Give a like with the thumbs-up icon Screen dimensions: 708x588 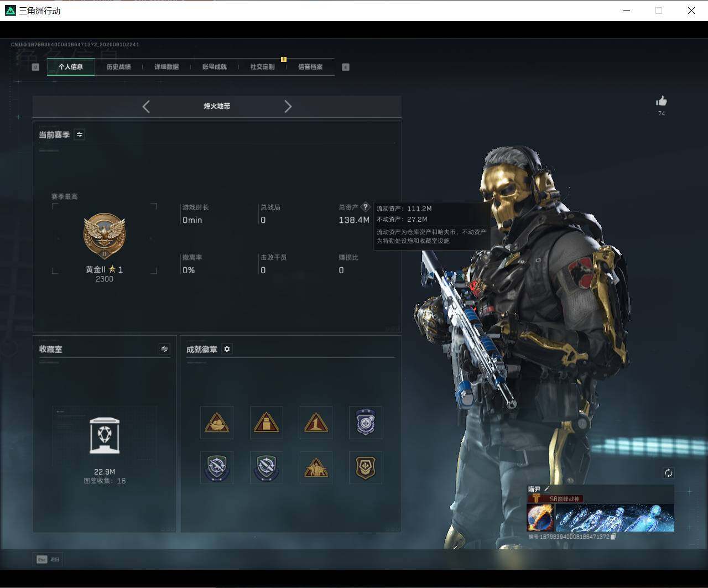(x=662, y=101)
